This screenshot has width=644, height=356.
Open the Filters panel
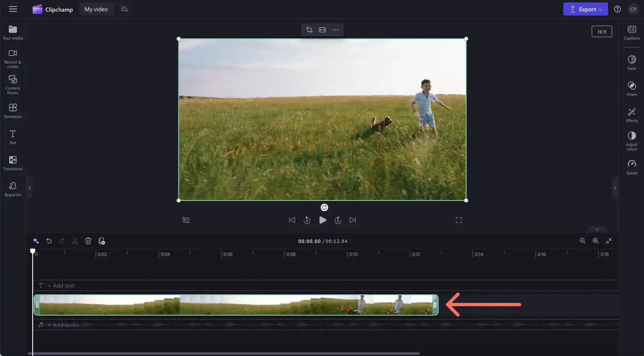(x=631, y=89)
